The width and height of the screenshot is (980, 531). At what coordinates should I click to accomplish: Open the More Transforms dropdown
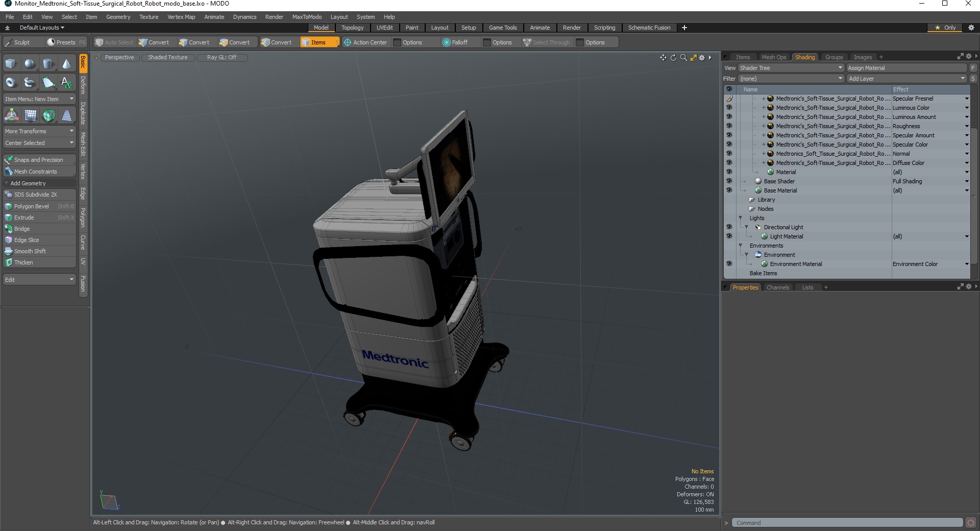pos(39,131)
